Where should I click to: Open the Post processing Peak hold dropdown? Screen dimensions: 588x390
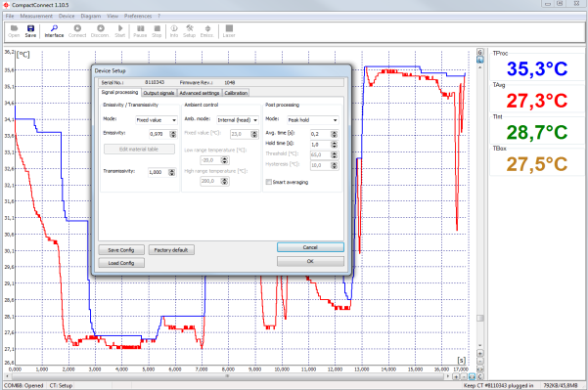(x=313, y=120)
